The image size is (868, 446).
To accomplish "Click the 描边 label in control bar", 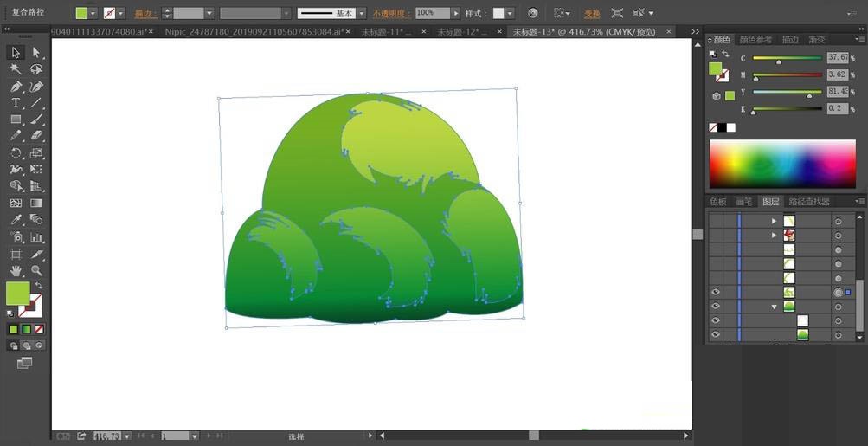I will [x=142, y=14].
